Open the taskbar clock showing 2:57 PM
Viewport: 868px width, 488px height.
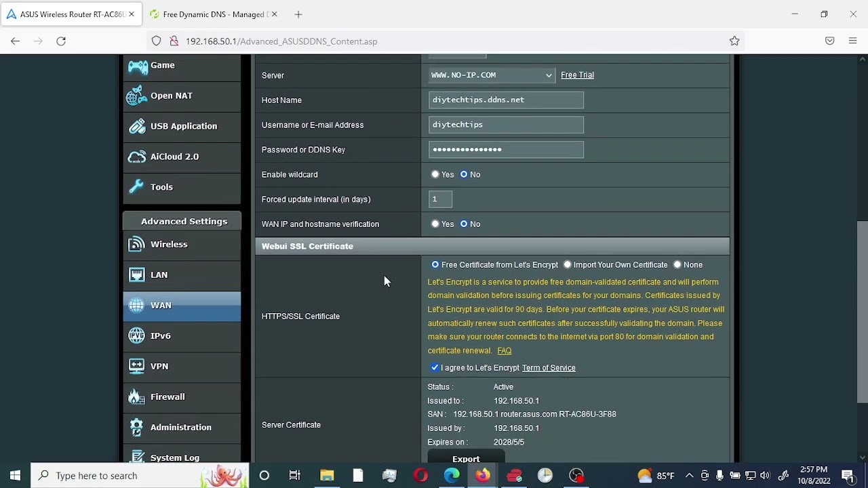click(x=814, y=476)
